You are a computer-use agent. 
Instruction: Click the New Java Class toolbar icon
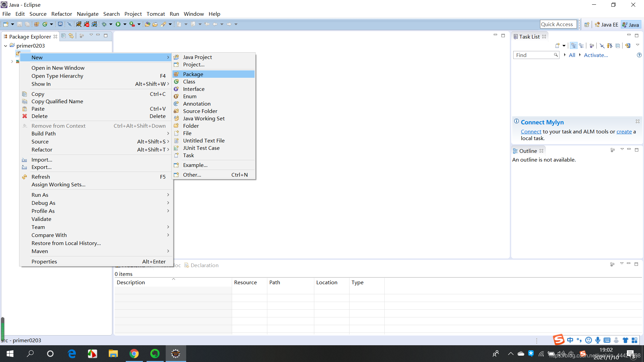45,24
